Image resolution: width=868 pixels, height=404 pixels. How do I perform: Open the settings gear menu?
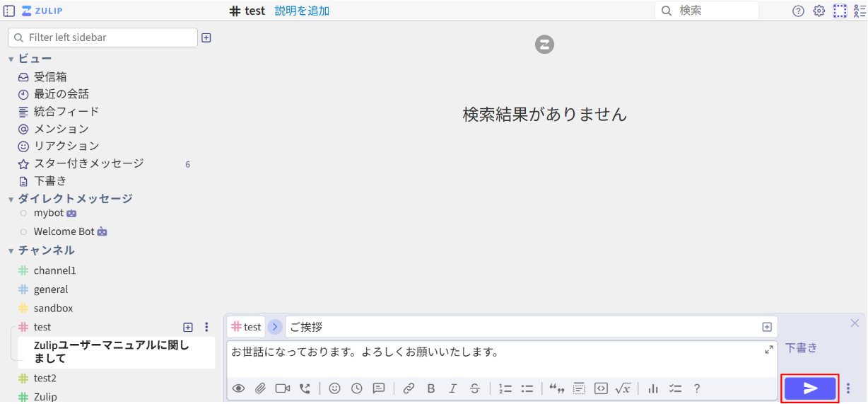(x=819, y=11)
